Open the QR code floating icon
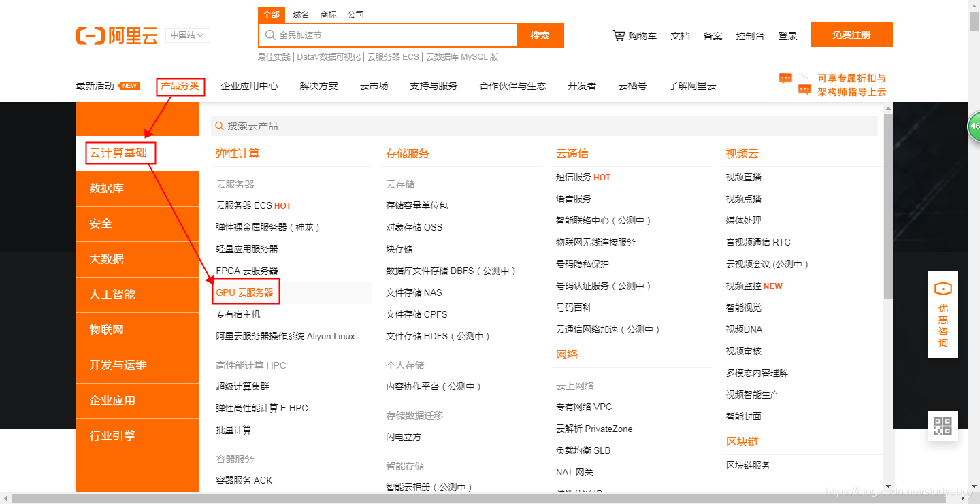Screen dimensions: 980x504 [x=943, y=426]
